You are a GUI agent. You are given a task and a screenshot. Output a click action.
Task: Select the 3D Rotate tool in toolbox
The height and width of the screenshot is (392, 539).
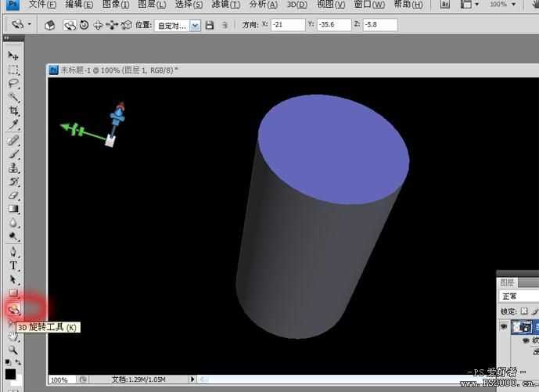[x=13, y=309]
